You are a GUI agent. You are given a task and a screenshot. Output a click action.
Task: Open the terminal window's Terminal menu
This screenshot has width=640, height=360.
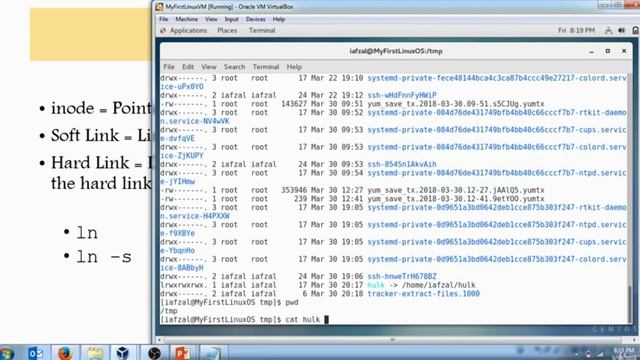(x=266, y=67)
